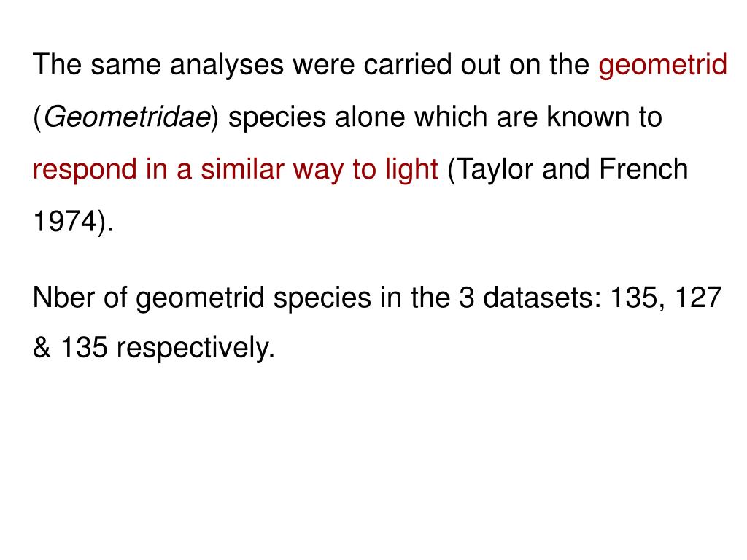Click the word 'analyses' in first line
This screenshot has height=560, width=747.
(x=227, y=65)
